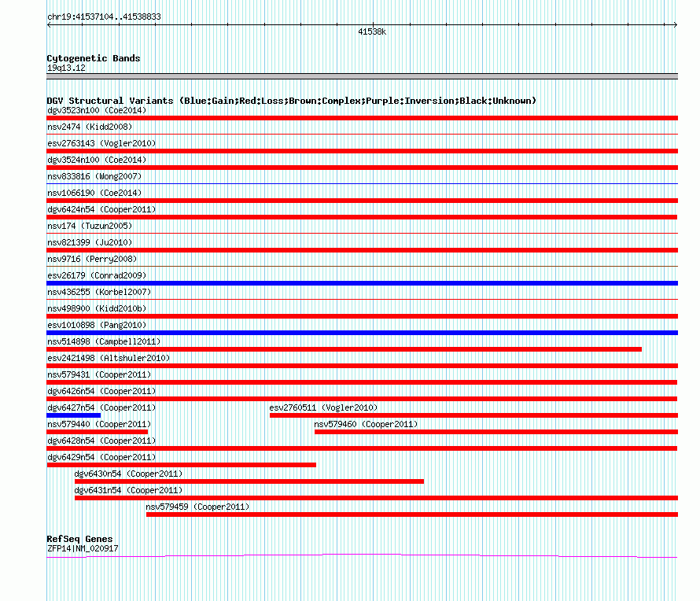Screen dimensions: 700x601
Task: Open dgv6427n54 (Cooper2011) gain variant label
Action: [x=101, y=407]
